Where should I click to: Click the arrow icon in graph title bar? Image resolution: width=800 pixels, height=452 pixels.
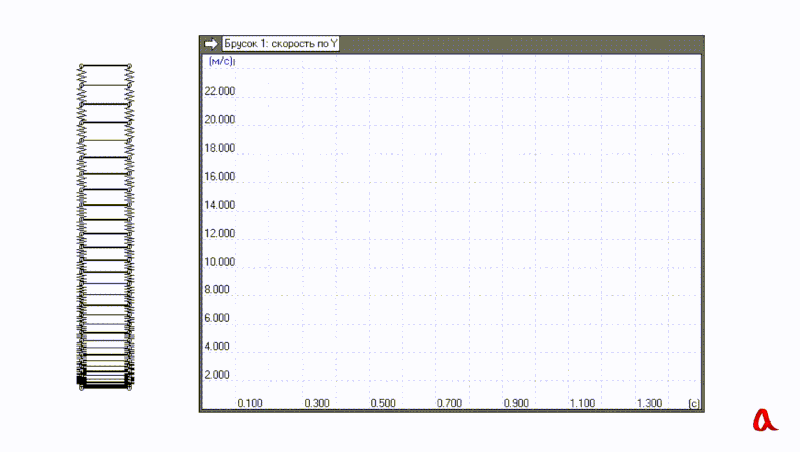[x=211, y=44]
